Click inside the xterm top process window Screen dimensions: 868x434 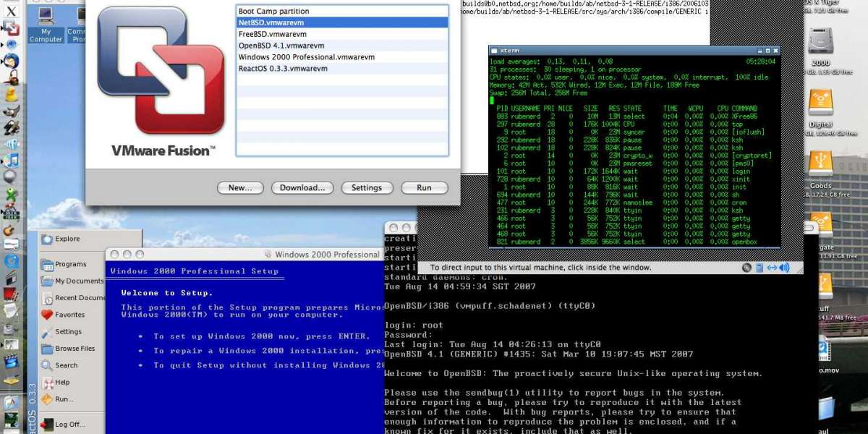tap(634, 152)
